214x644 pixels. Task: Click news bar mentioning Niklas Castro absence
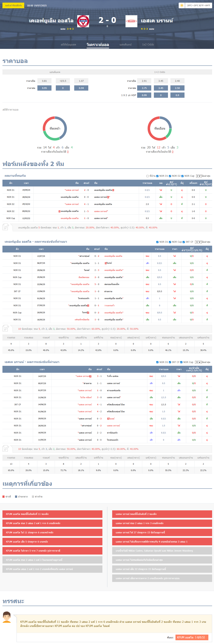(x=162, y=551)
